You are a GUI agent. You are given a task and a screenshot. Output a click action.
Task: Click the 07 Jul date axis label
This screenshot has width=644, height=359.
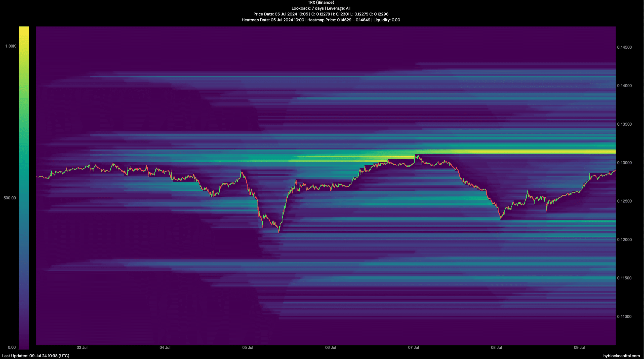414,347
